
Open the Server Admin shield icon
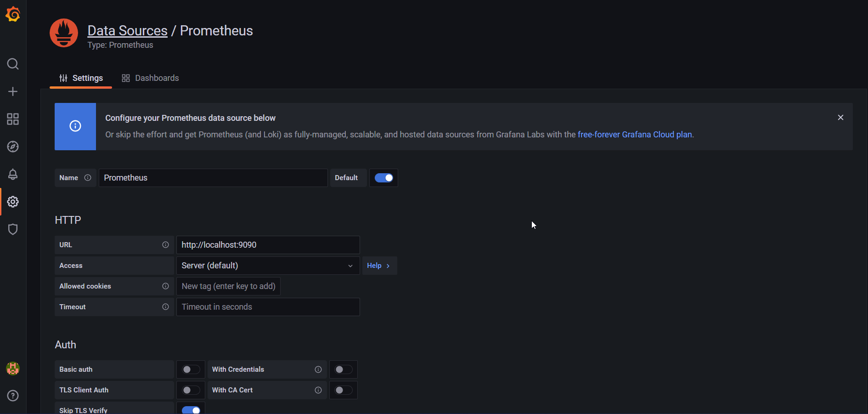(x=13, y=229)
